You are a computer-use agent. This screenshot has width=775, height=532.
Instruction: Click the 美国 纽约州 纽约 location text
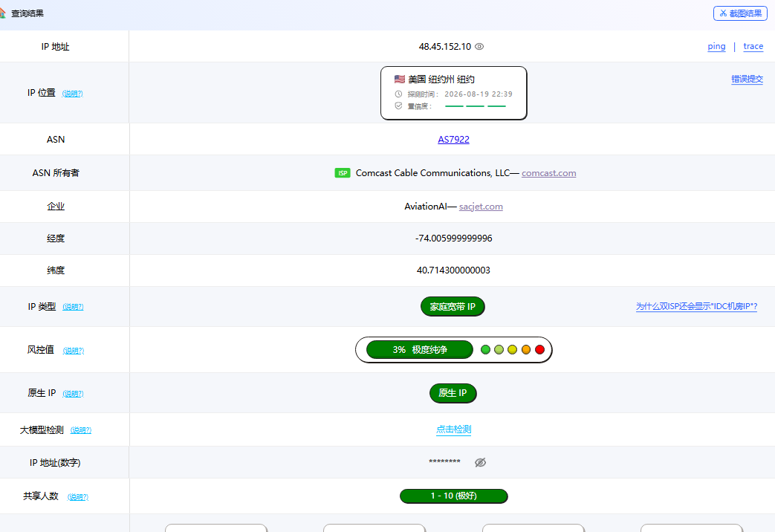pyautogui.click(x=441, y=79)
